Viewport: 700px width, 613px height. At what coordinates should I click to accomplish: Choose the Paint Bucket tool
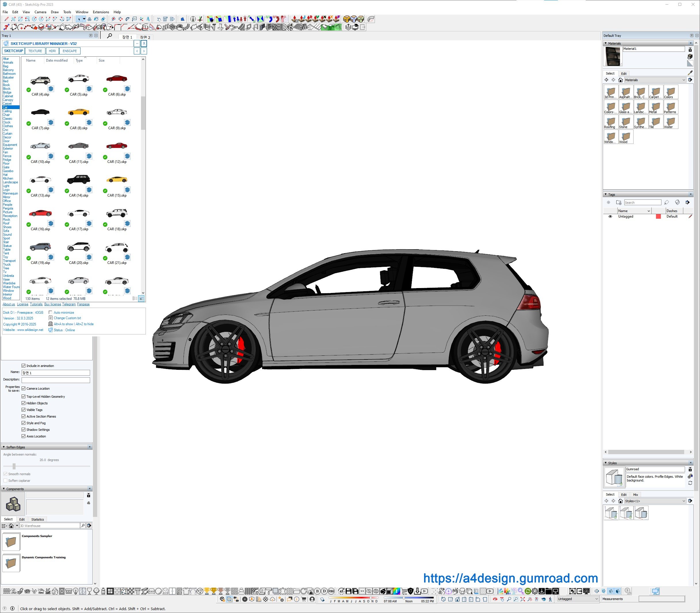pyautogui.click(x=96, y=19)
